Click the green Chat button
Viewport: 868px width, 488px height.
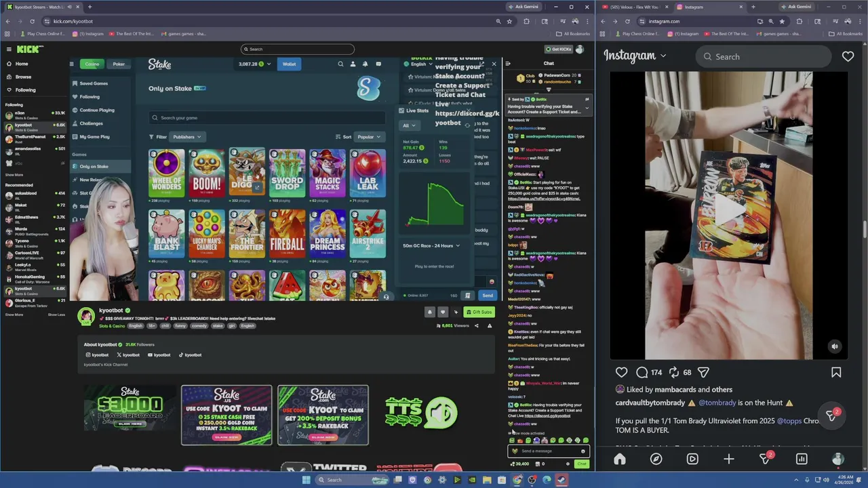click(581, 464)
